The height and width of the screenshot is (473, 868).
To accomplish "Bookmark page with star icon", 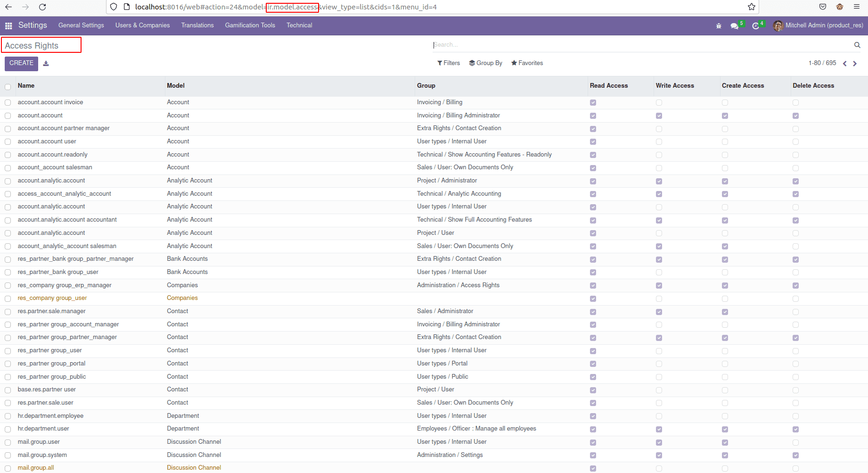I will [752, 7].
